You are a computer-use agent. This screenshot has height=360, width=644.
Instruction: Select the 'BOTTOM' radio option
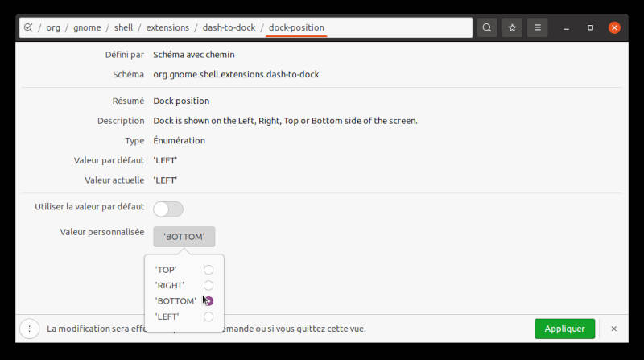[x=208, y=301]
